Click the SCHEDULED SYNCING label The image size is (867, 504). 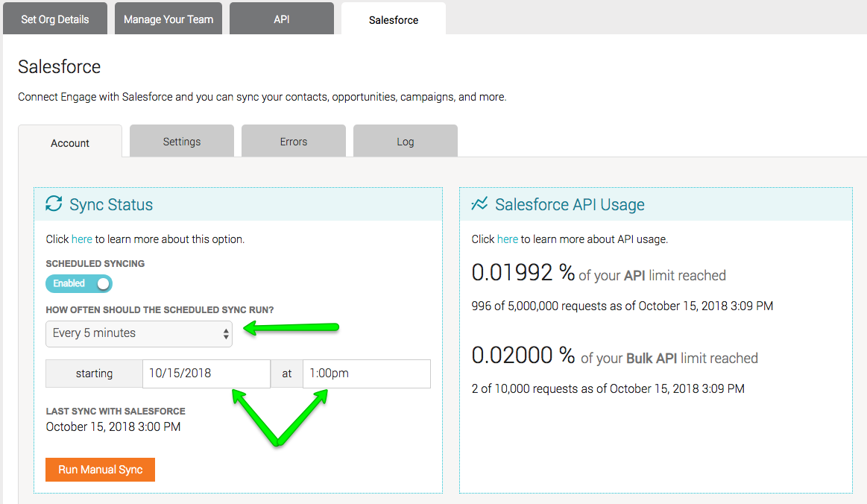pyautogui.click(x=95, y=263)
